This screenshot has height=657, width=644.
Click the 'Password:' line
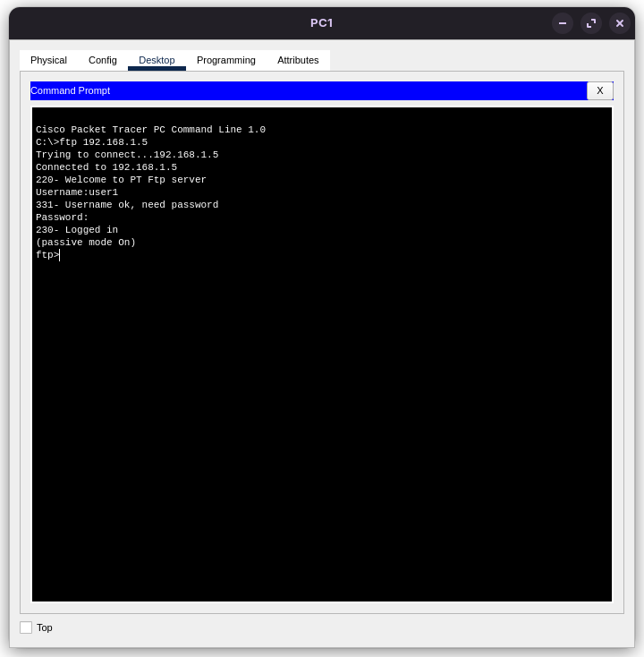click(x=62, y=218)
